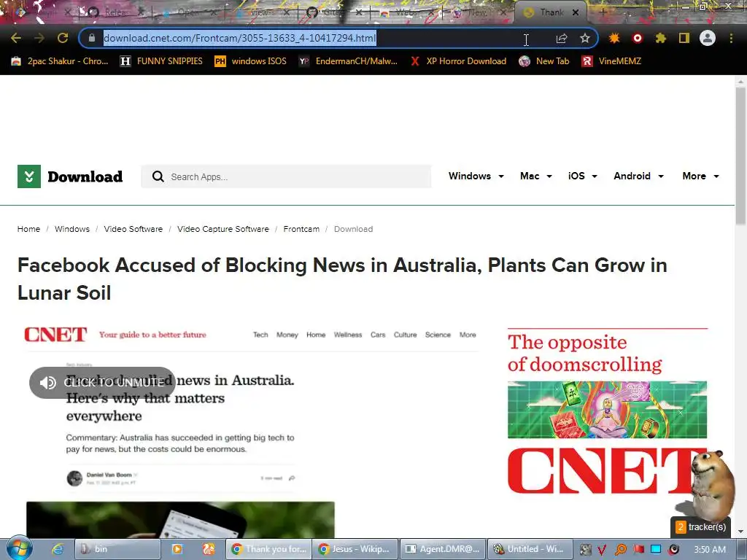Switch to Agent.DMR@... taskbar window
The width and height of the screenshot is (747, 560).
point(443,549)
